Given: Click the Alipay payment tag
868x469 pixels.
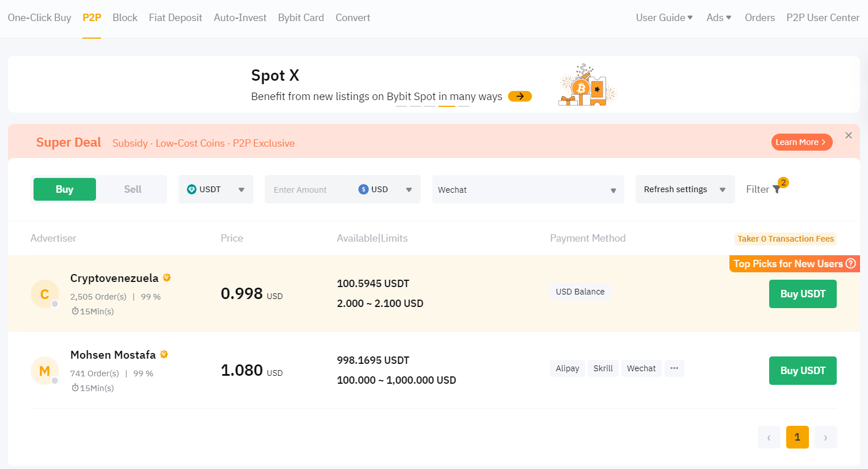Looking at the screenshot, I should tap(567, 368).
